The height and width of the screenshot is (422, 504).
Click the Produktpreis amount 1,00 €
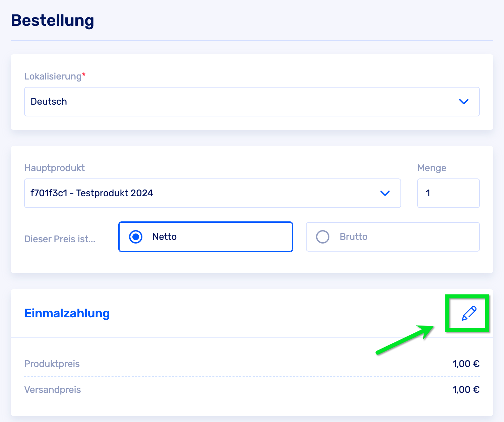[x=466, y=364]
